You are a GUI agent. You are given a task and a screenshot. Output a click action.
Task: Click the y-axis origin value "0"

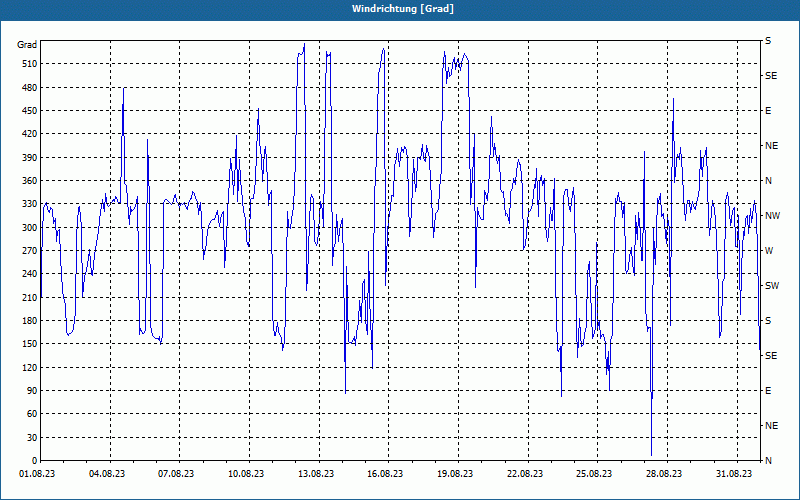pos(34,461)
